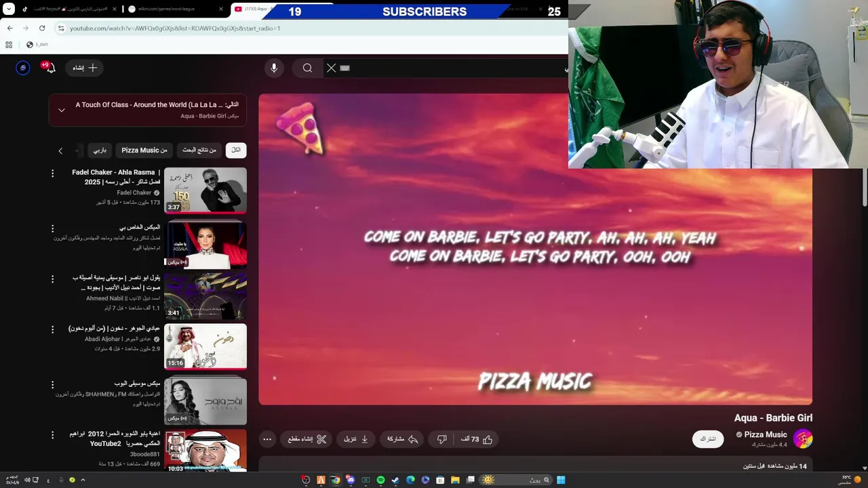Open Spotify from the taskbar
The width and height of the screenshot is (868, 488).
[x=380, y=480]
